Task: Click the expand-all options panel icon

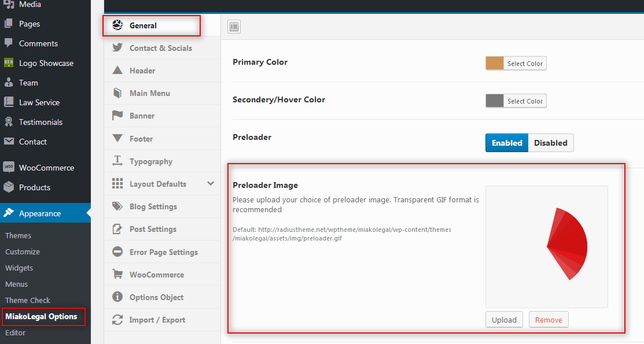Action: point(234,27)
